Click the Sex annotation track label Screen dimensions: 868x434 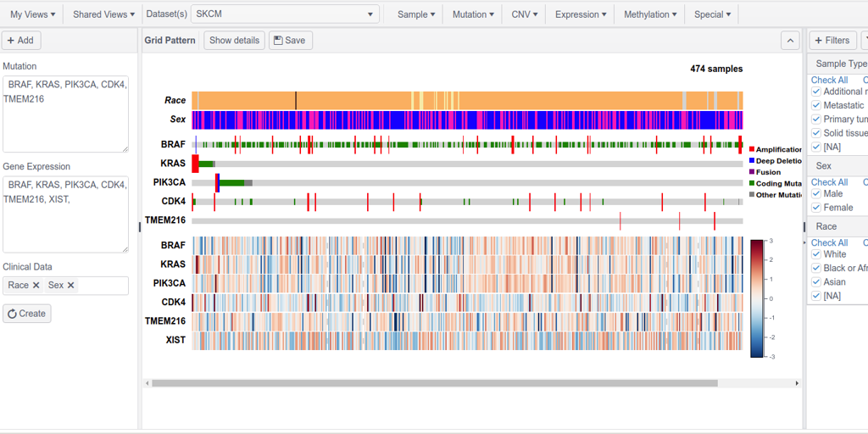click(178, 119)
